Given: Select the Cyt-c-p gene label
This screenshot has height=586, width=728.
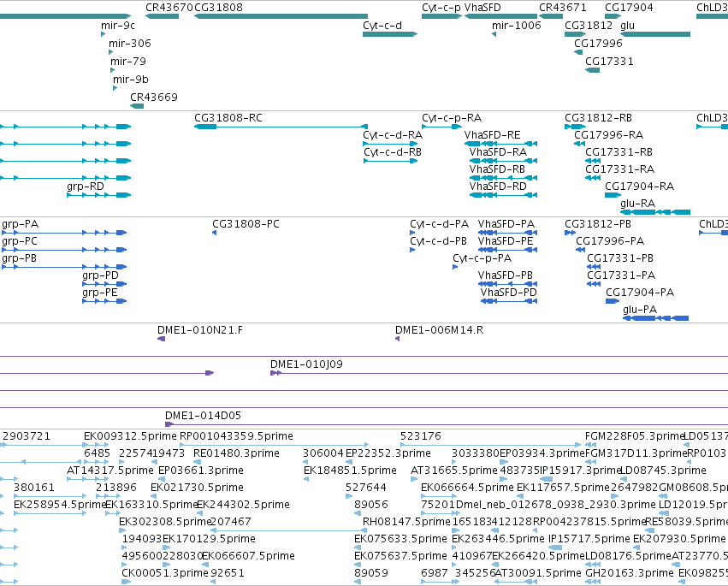Looking at the screenshot, I should point(441,8).
